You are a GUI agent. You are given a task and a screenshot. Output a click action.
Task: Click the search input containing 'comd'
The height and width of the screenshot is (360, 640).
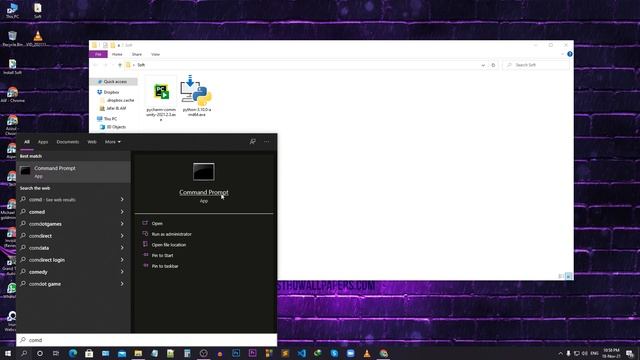(147, 340)
